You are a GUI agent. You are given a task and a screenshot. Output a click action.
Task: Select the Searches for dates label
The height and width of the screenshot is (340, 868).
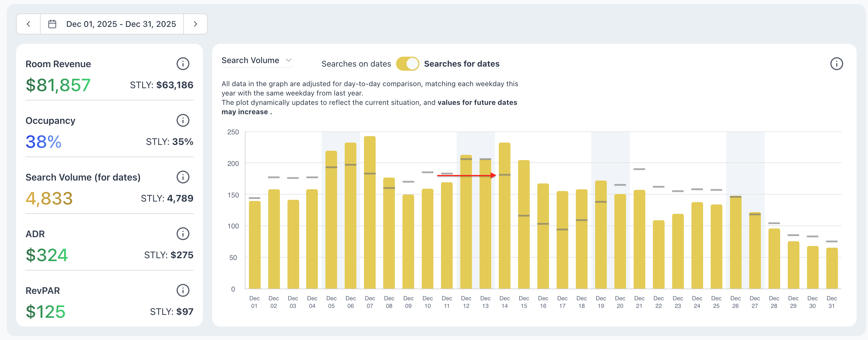coord(461,64)
